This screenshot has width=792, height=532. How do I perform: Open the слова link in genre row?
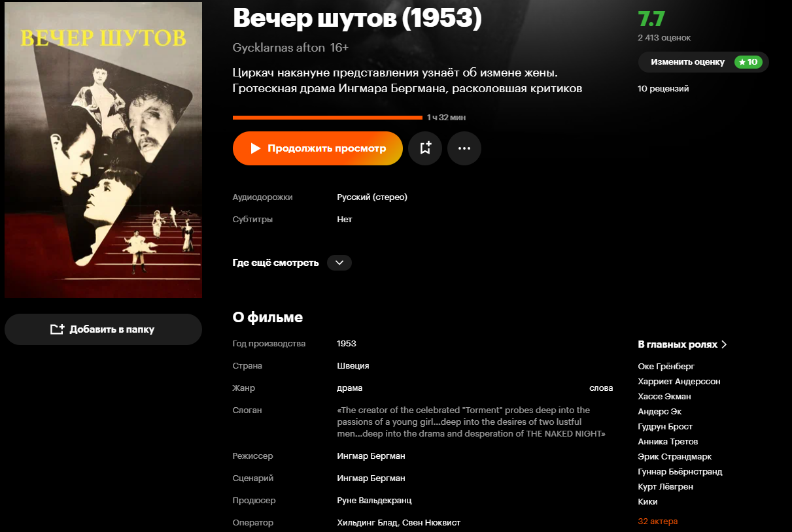601,388
